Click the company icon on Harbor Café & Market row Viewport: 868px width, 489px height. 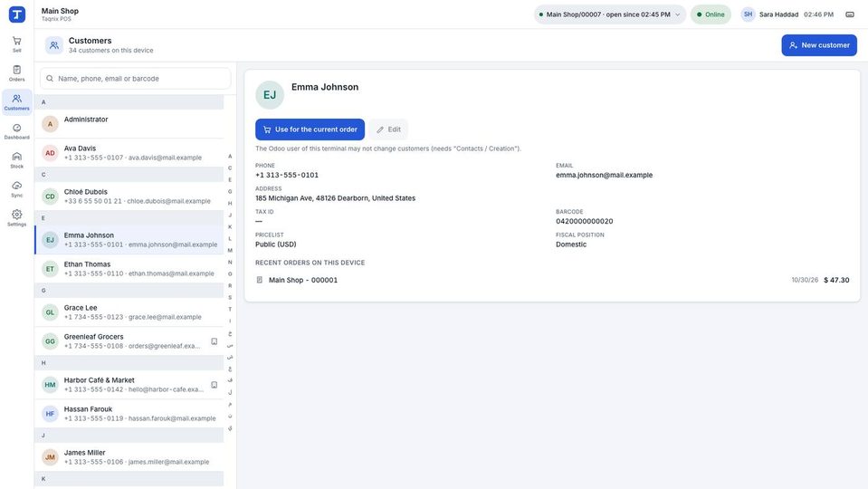tap(215, 384)
